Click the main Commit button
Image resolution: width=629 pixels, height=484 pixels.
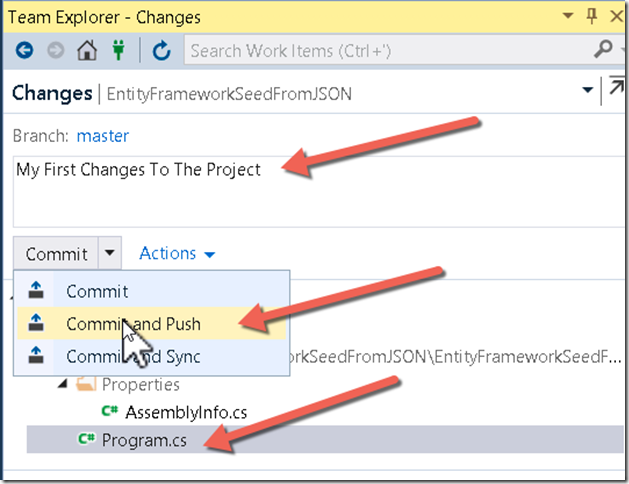56,253
